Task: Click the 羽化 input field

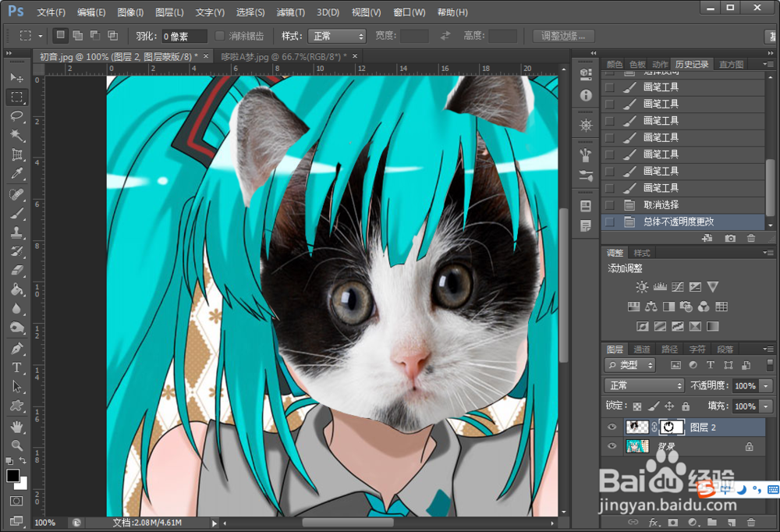Action: pos(184,36)
